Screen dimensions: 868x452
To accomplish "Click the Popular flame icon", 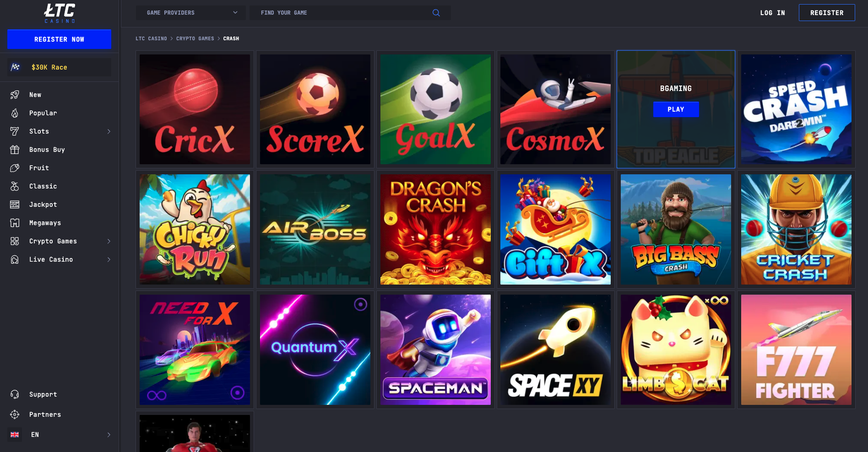I will [x=15, y=113].
